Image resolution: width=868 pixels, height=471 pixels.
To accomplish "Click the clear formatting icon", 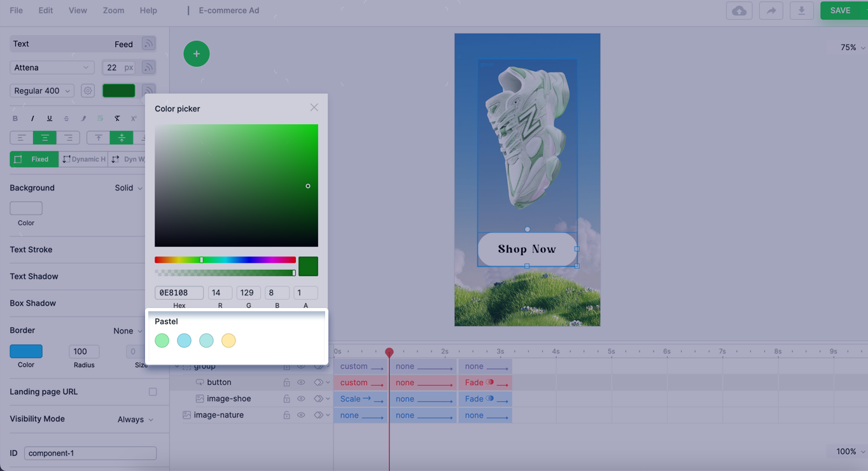I will pyautogui.click(x=117, y=118).
